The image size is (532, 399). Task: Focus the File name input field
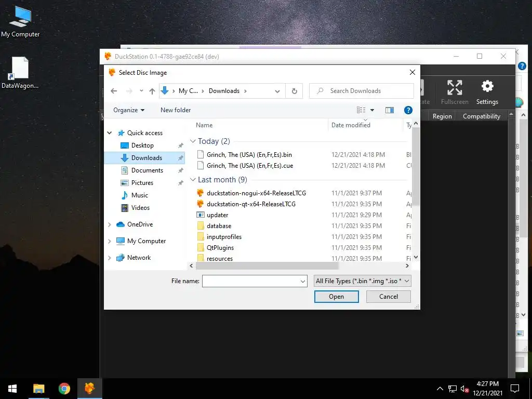pyautogui.click(x=251, y=281)
